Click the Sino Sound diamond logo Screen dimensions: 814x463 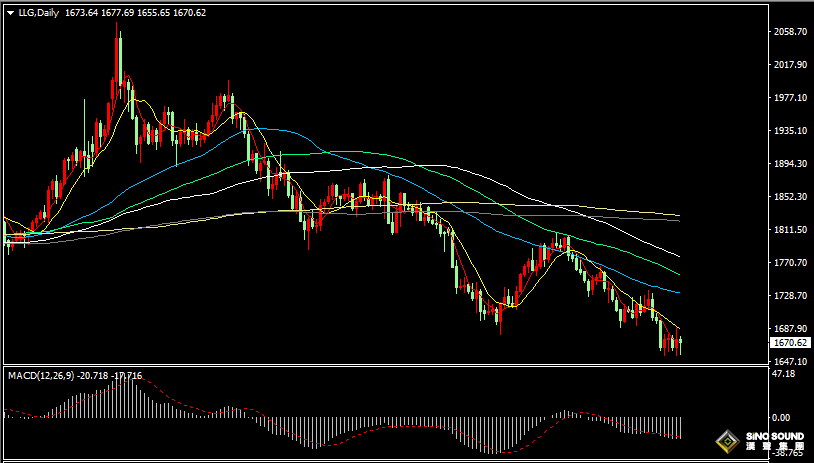[727, 442]
